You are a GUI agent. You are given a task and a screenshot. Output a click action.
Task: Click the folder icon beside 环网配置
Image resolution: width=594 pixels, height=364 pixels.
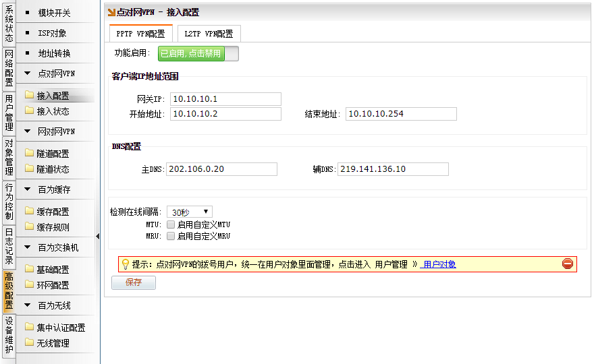(29, 285)
